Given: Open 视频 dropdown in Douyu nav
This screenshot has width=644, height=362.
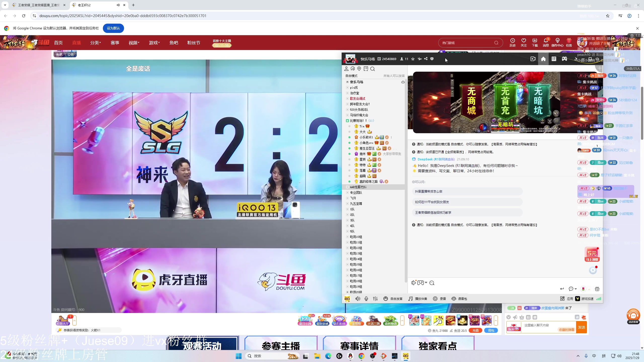Looking at the screenshot, I should click(x=134, y=43).
